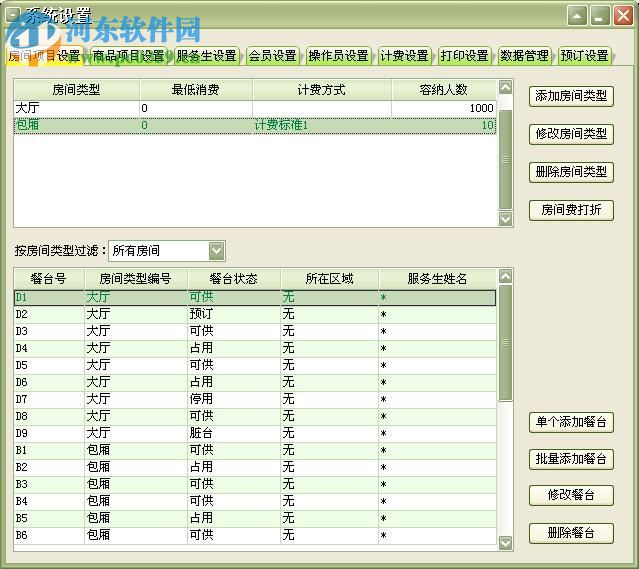Select table row D2

pyautogui.click(x=255, y=315)
